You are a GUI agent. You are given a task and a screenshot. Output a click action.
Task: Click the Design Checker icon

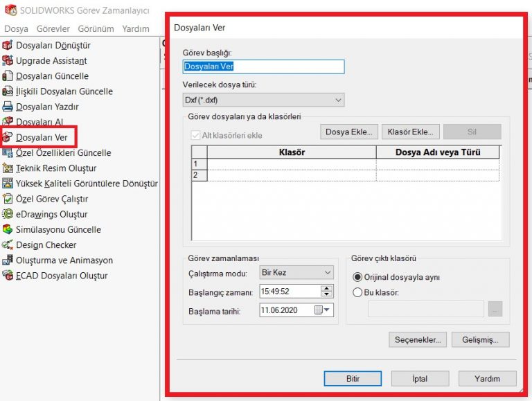tap(8, 244)
